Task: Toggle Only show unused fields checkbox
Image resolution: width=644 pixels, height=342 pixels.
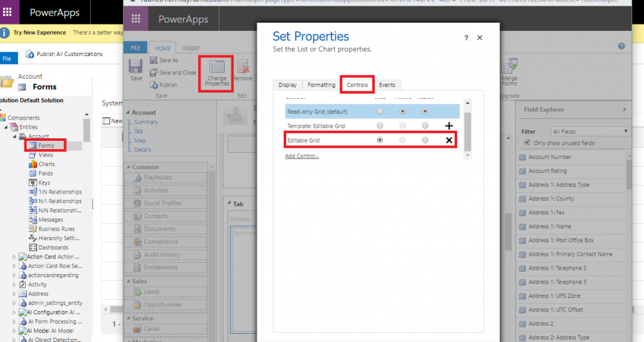Action: click(x=527, y=143)
